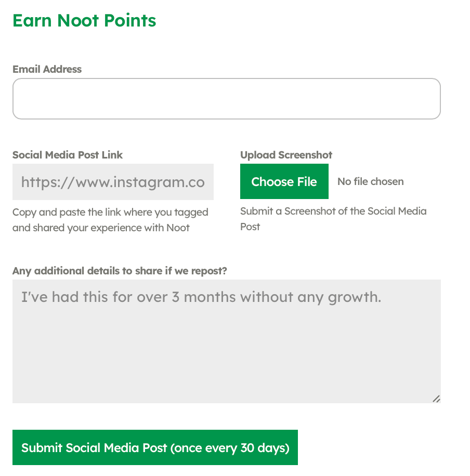Click the Email Address input field

pos(226,99)
